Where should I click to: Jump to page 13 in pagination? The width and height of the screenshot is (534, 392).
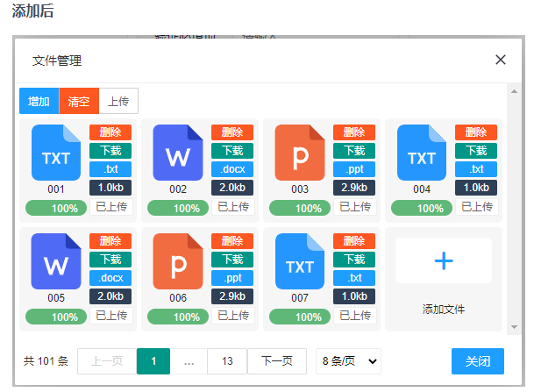pyautogui.click(x=227, y=361)
